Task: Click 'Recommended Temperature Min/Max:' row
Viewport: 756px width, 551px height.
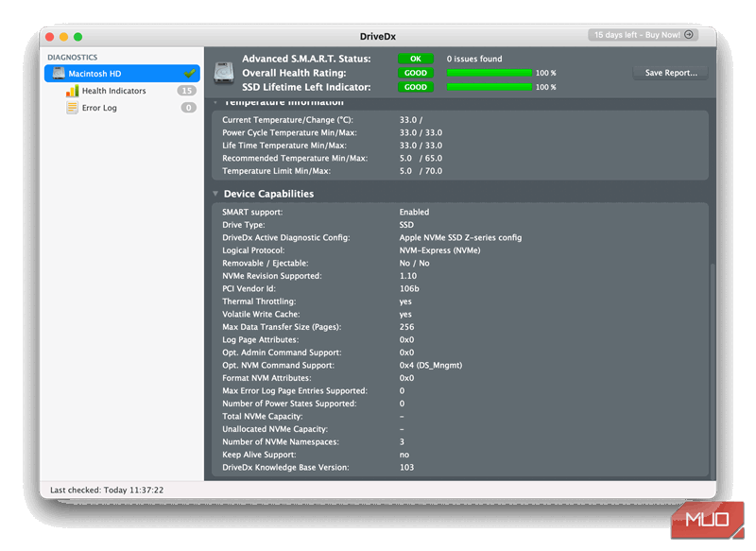Action: [x=460, y=158]
